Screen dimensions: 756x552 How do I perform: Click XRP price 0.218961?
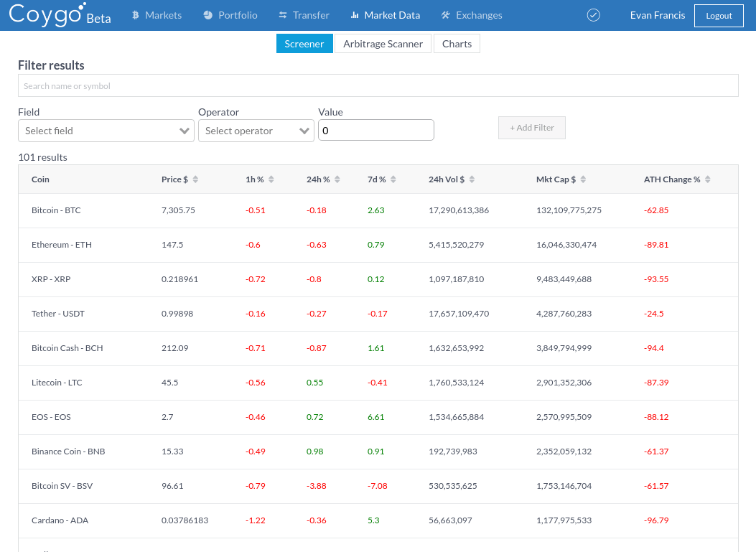[179, 279]
